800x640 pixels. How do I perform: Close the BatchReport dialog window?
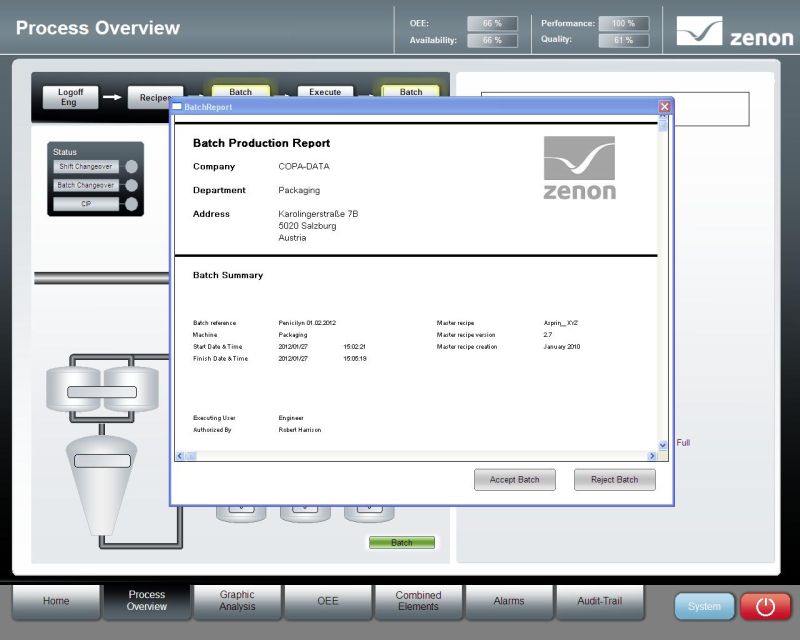(x=664, y=105)
